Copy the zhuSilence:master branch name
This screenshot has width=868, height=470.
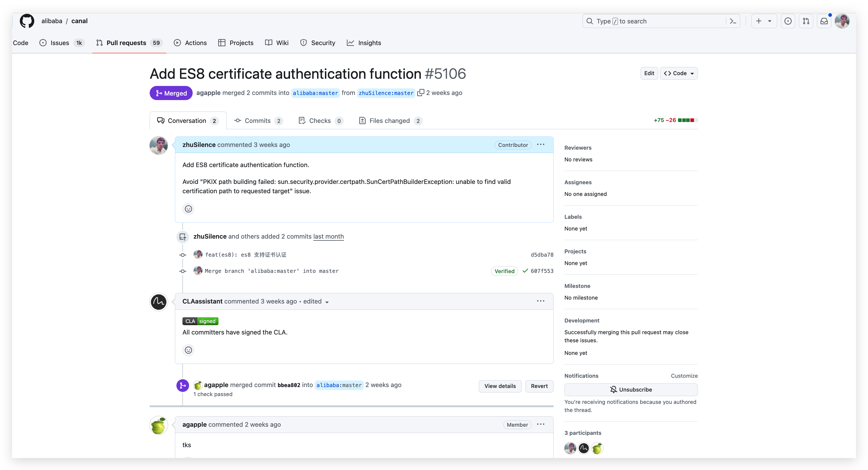420,93
